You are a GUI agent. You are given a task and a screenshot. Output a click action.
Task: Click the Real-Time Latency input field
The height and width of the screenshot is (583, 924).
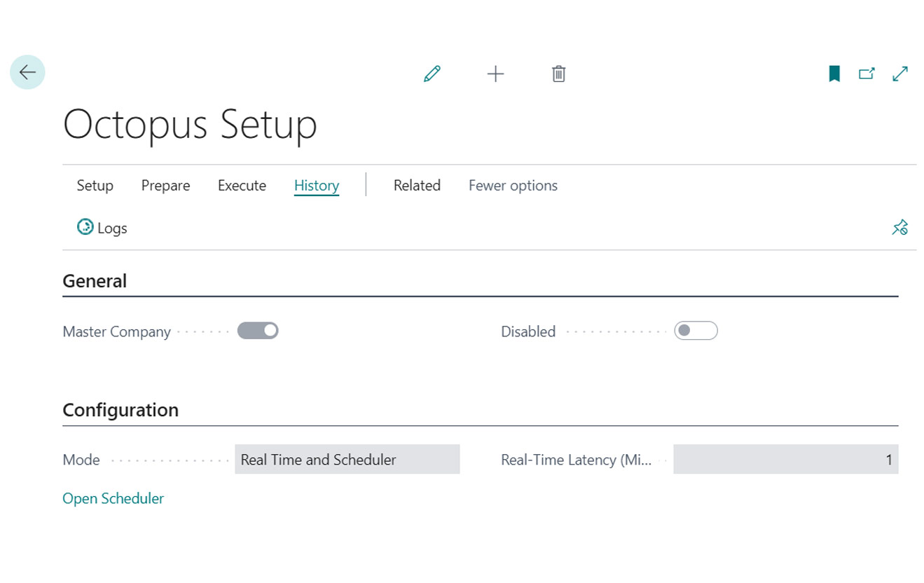pos(785,460)
